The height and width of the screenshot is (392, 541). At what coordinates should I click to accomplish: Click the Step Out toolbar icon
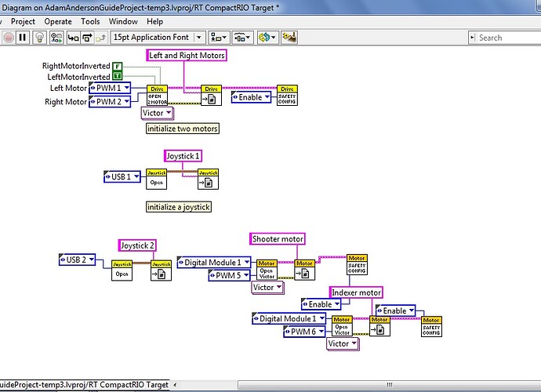(x=101, y=38)
